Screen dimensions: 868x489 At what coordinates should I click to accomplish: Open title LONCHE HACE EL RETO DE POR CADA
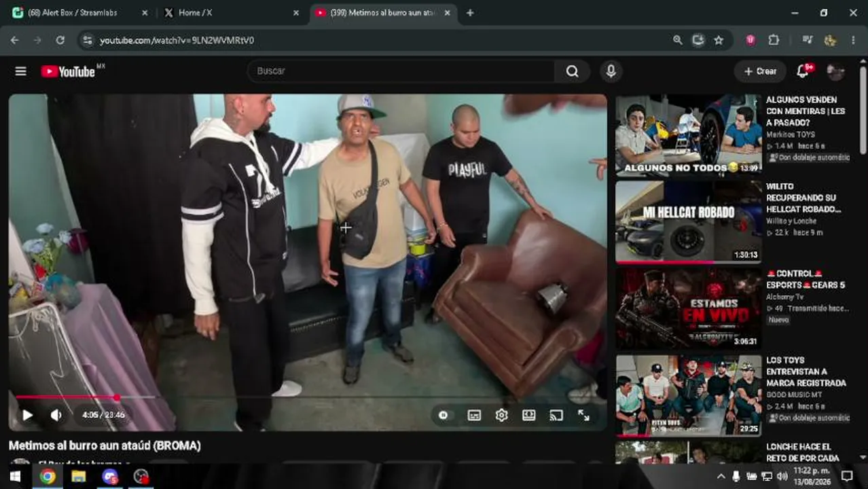[803, 452]
